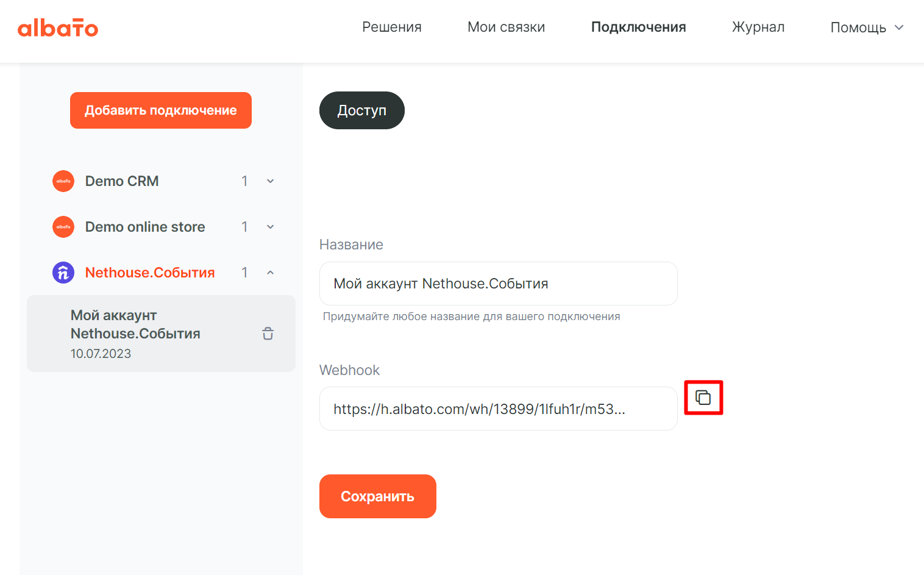
Task: Click the albato logo
Action: tap(58, 27)
